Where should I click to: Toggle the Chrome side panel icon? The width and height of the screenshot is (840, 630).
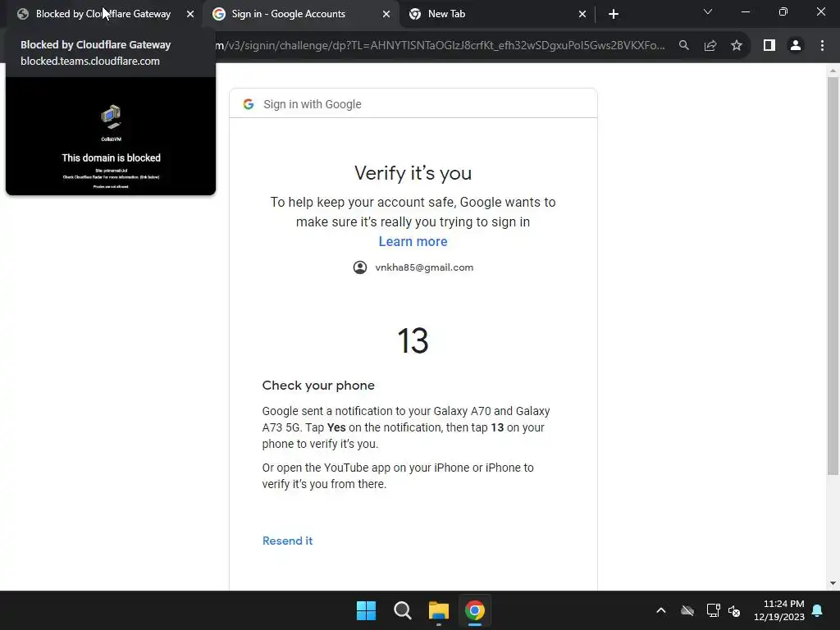click(769, 46)
